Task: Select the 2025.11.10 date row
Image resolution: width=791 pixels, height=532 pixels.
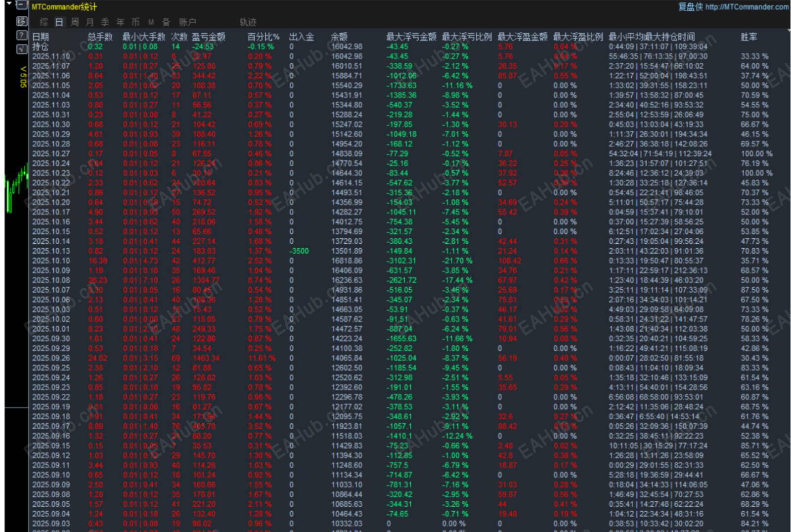Action: click(x=51, y=56)
